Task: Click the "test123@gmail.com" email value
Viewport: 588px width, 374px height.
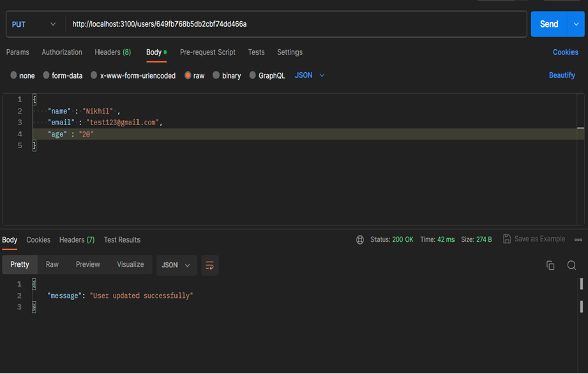Action: coord(123,123)
